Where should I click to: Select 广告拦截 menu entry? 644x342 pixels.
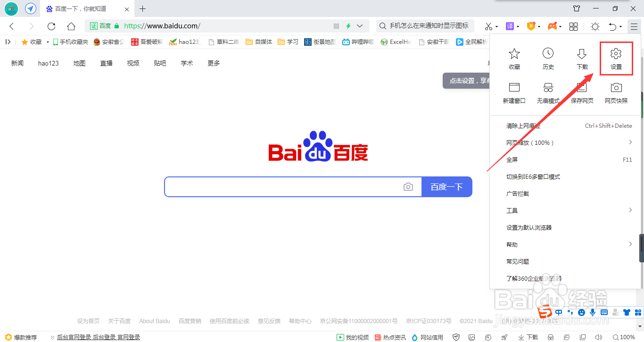pyautogui.click(x=566, y=193)
